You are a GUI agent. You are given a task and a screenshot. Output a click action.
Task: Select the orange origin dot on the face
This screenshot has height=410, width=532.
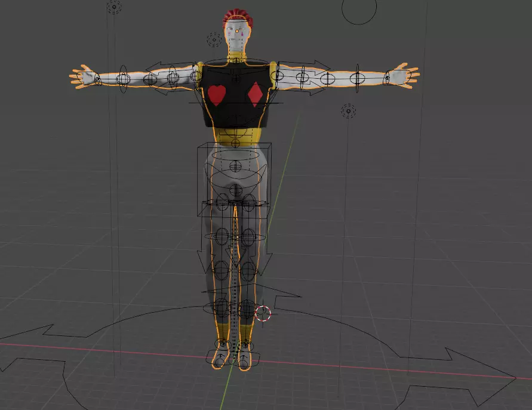237,31
